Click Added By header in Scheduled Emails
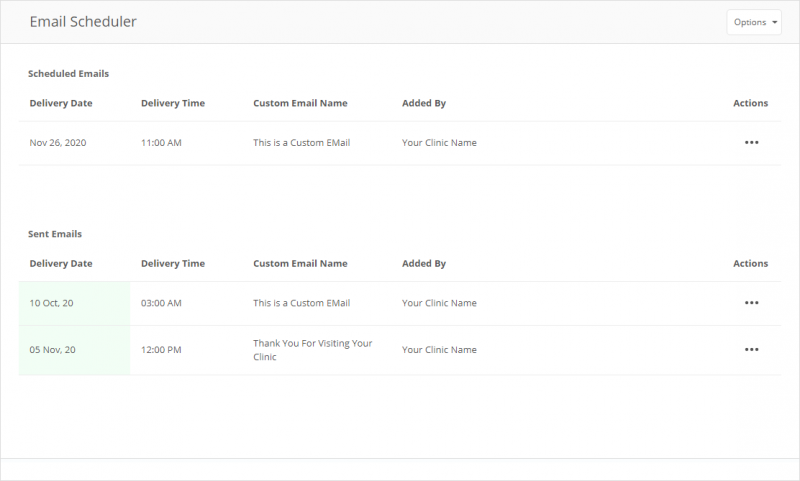The height and width of the screenshot is (481, 800). tap(424, 103)
